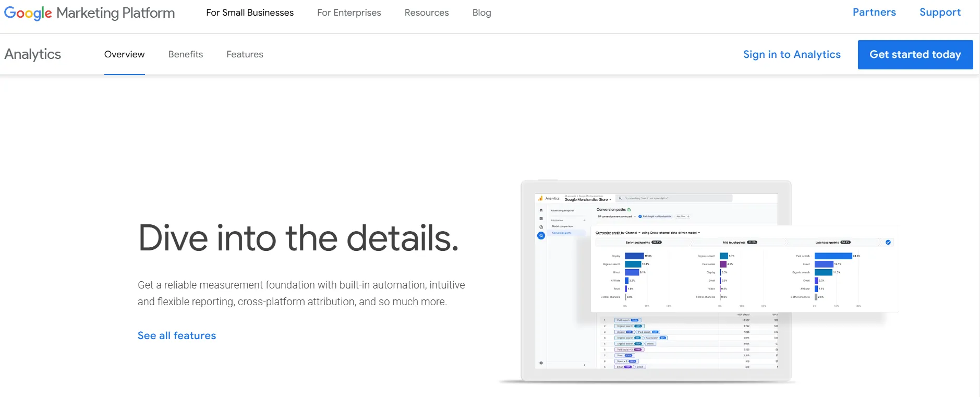
Task: Switch to the Benefits tab
Action: (185, 54)
